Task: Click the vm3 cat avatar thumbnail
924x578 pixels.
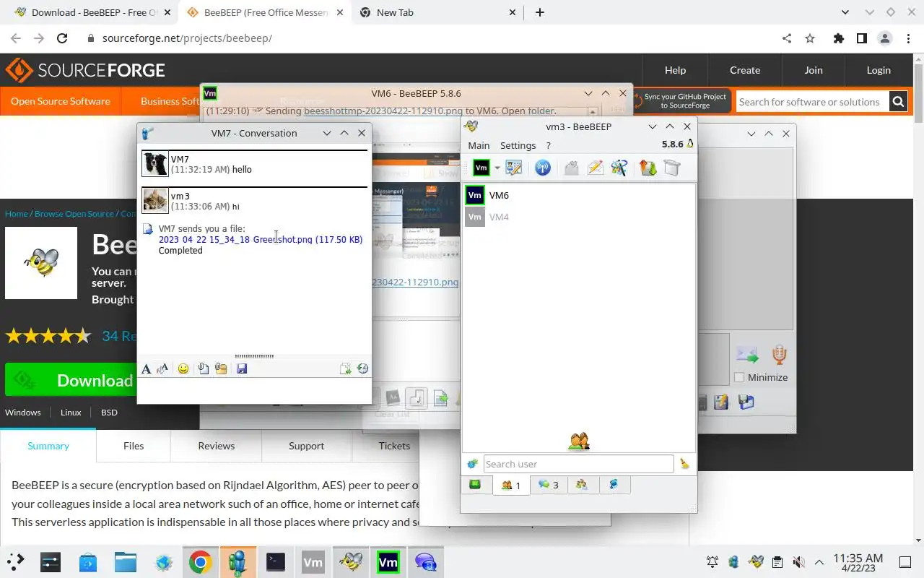Action: pyautogui.click(x=155, y=201)
